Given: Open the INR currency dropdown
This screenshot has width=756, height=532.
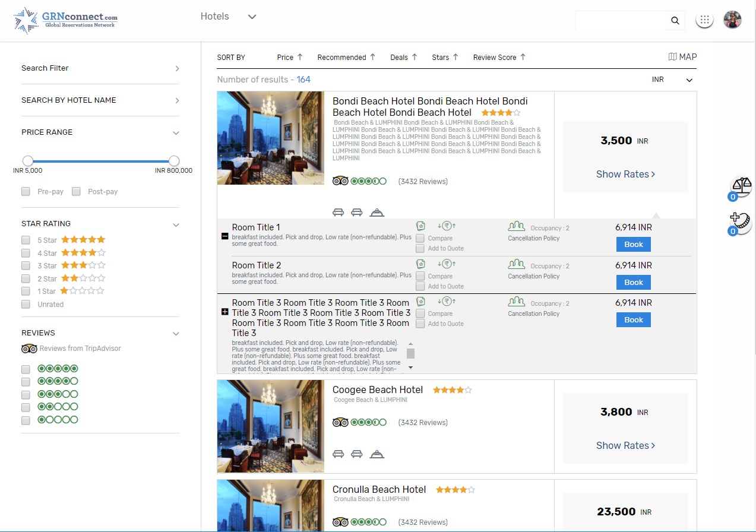Looking at the screenshot, I should click(x=672, y=80).
